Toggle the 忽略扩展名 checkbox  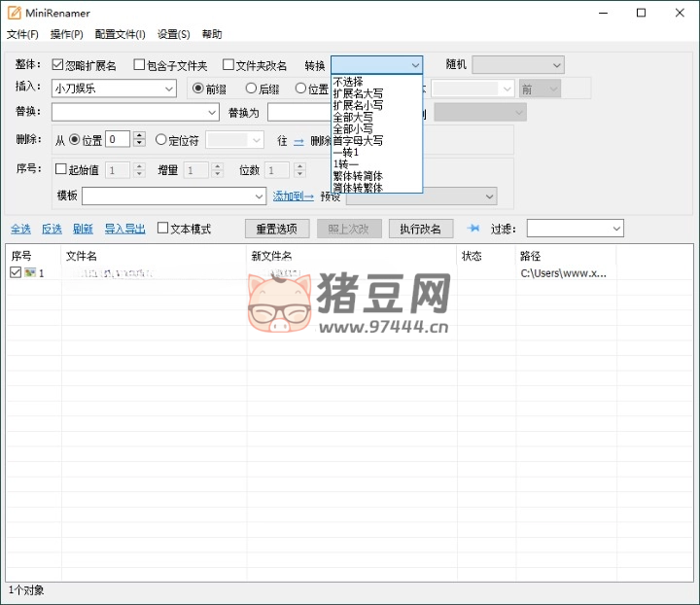point(57,65)
